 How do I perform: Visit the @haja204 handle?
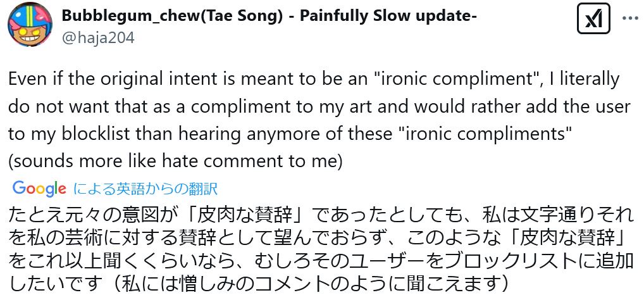98,38
